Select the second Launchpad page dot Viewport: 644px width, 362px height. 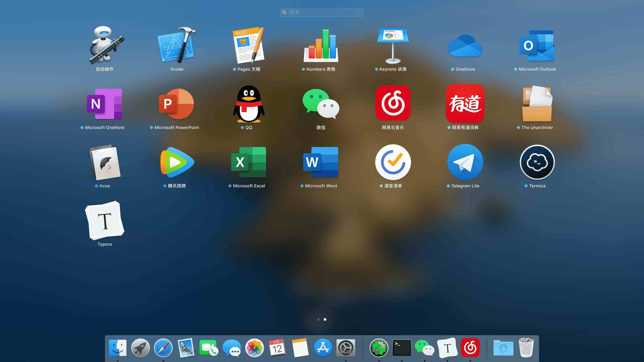pos(325,319)
